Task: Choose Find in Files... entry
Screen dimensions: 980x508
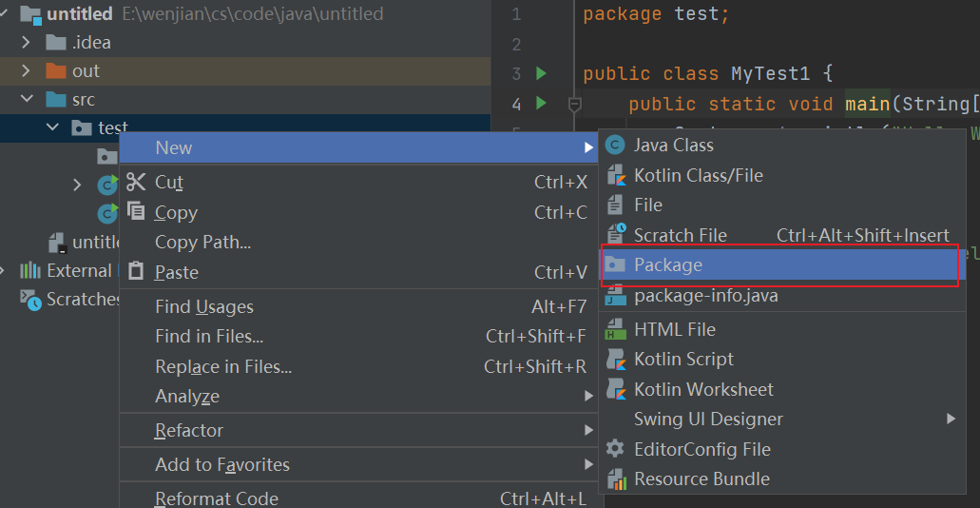Action: coord(358,337)
